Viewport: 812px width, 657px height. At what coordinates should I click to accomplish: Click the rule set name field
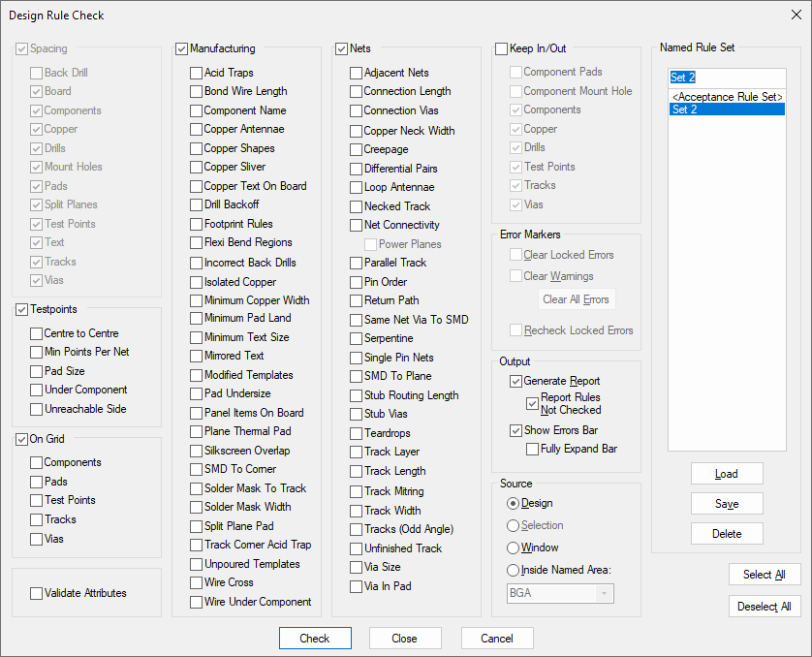coord(727,78)
